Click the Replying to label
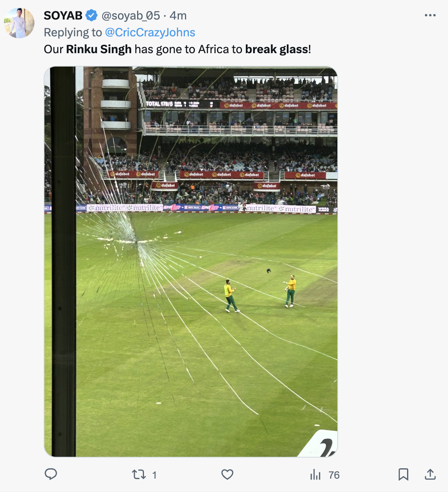 click(x=73, y=33)
